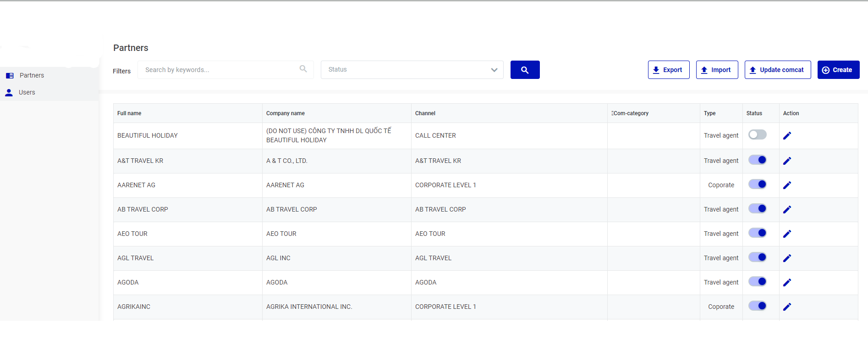Go to Users in the sidebar
This screenshot has width=868, height=352.
27,92
